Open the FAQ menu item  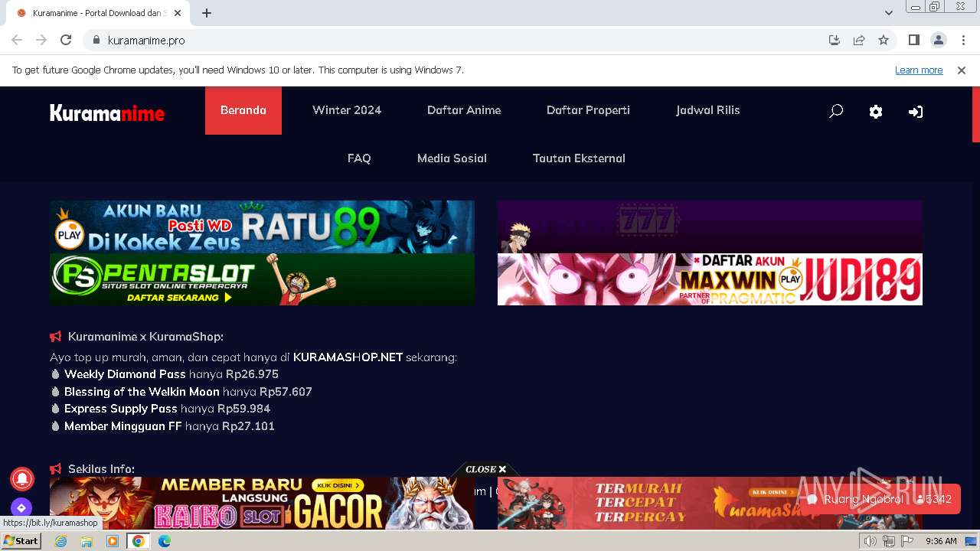tap(359, 158)
